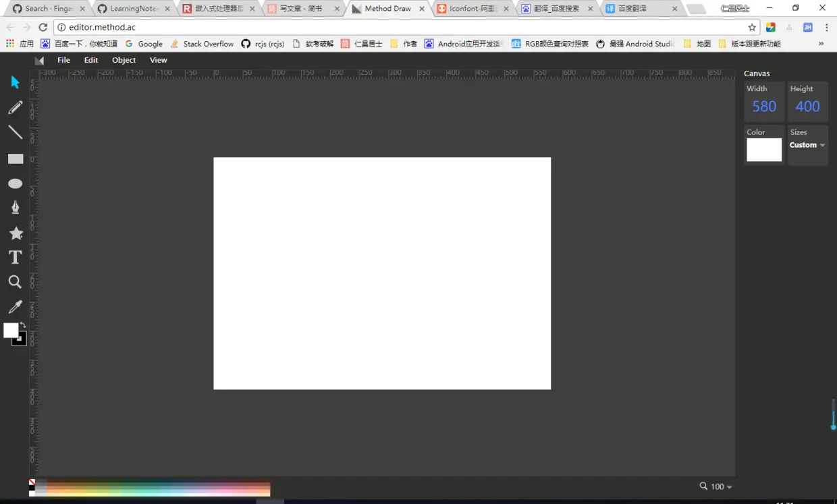Viewport: 837px width, 504px height.
Task: Click the colorful browser extension icon
Action: (770, 28)
